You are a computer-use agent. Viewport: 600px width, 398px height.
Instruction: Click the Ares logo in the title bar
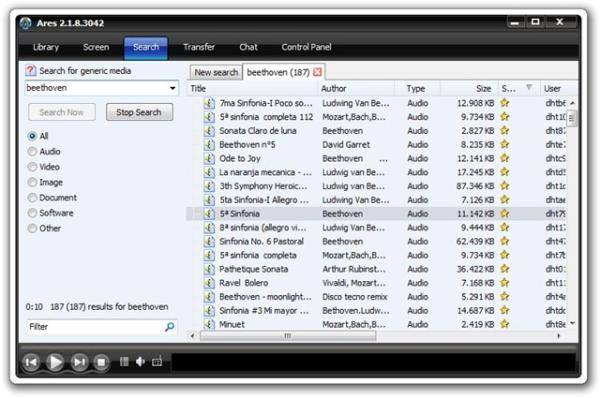tap(26, 23)
